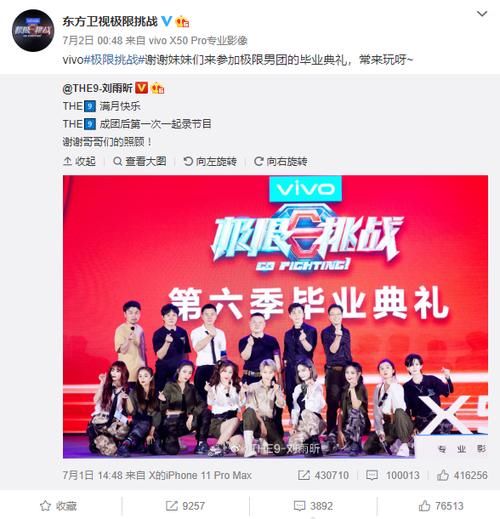
Task: Open the 东方卫视极限挑战 profile avatar
Action: coord(33,31)
